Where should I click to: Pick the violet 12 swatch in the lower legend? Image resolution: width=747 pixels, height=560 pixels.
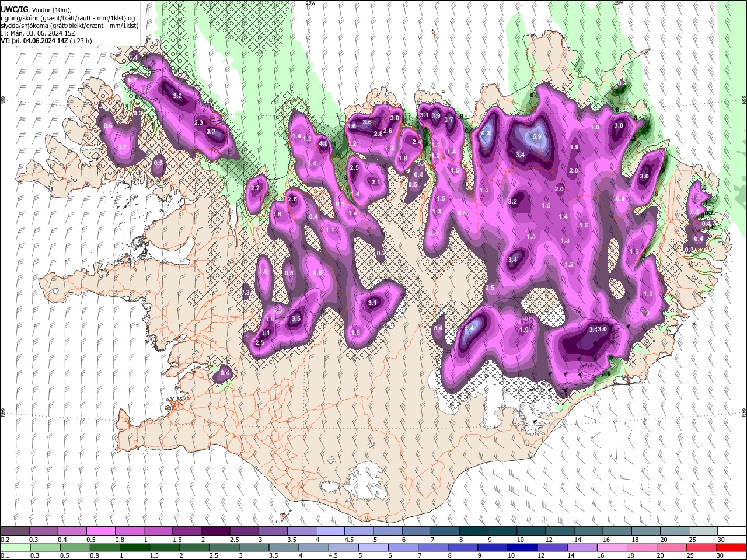coord(551,547)
